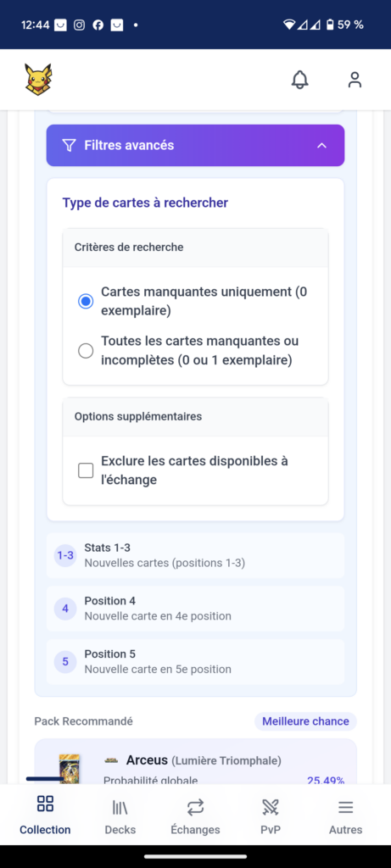Open notifications bell icon
Viewport: 391px width, 868px height.
[299, 80]
